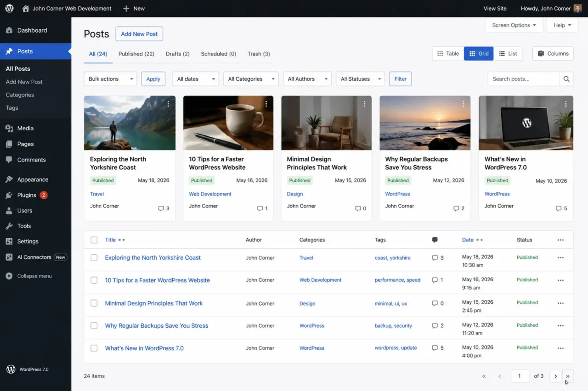Open user avatar next to Howdy, John Corner

point(578,8)
